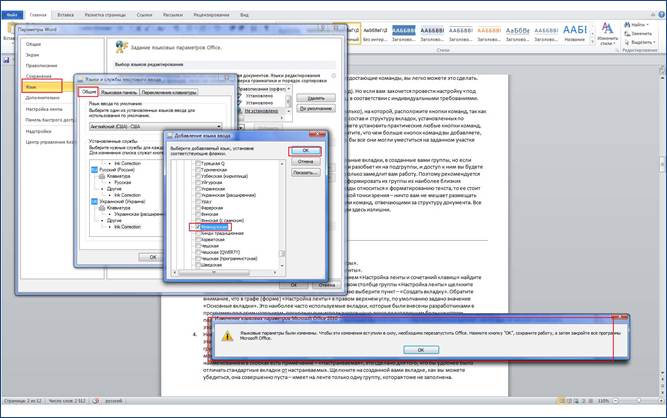667x418 pixels.
Task: Click the Показать... button
Action: tap(305, 173)
